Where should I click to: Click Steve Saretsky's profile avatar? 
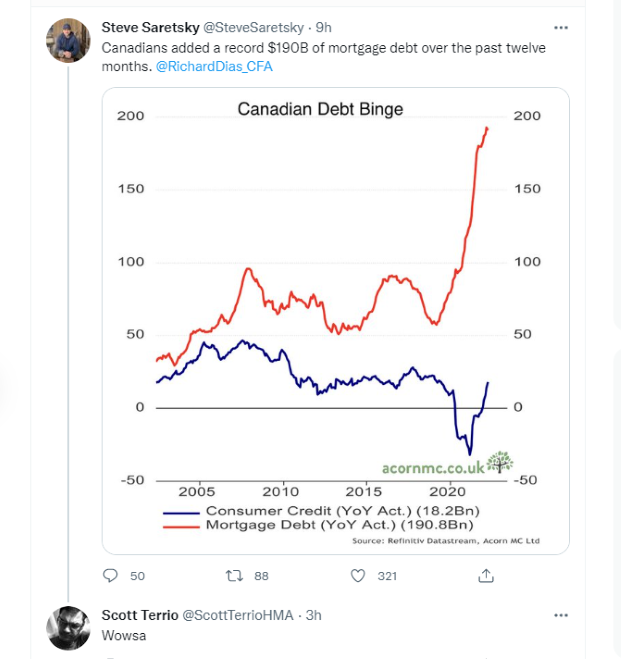tap(68, 40)
